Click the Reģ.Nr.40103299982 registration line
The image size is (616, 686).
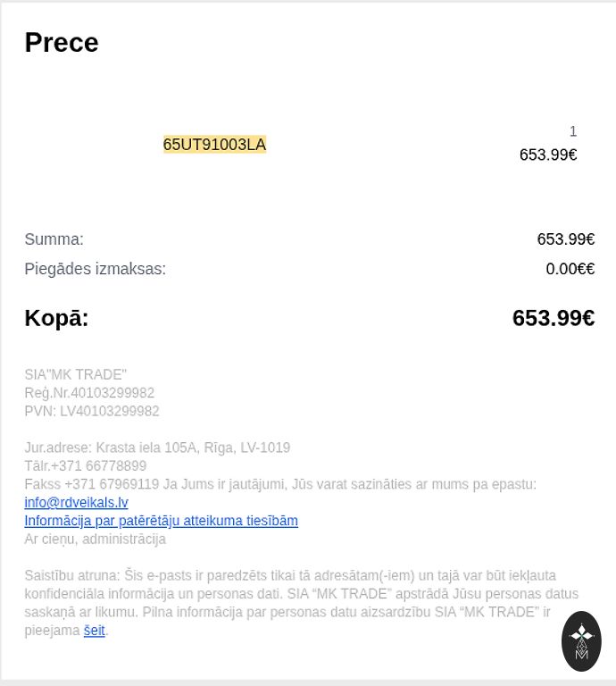(x=89, y=393)
